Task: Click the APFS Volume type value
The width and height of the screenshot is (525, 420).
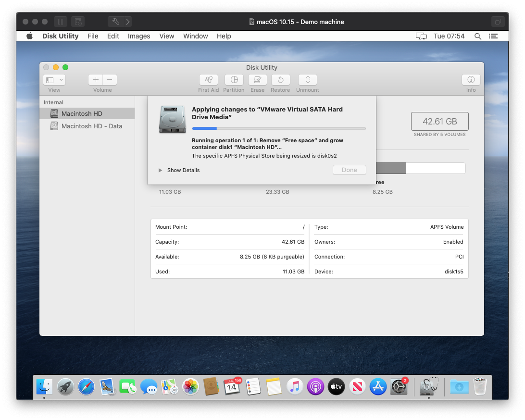Action: [447, 227]
